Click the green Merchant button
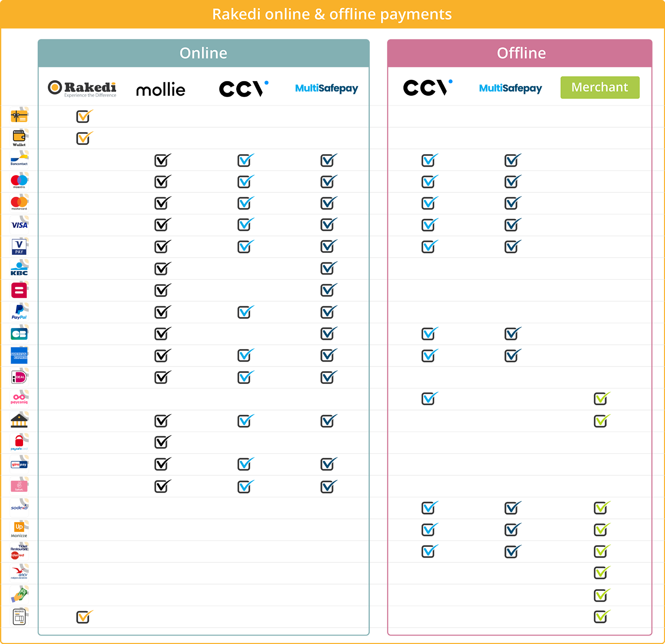Image resolution: width=665 pixels, height=644 pixels. click(x=599, y=87)
